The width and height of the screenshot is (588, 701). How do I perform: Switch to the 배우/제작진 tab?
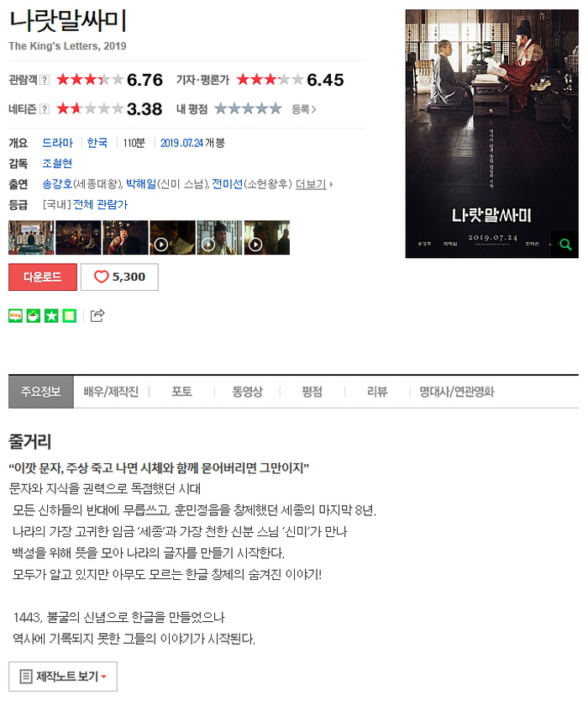point(111,392)
